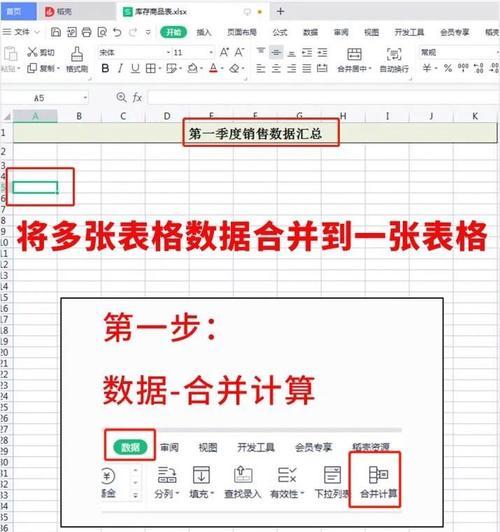The height and width of the screenshot is (532, 500).
Task: Click the Paste clipboard icon
Action: click(11, 54)
